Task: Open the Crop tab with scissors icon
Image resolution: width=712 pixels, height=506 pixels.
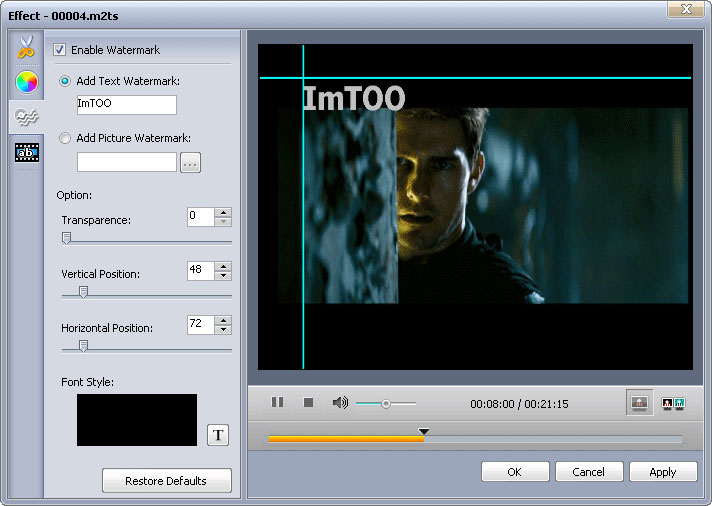Action: coord(26,47)
